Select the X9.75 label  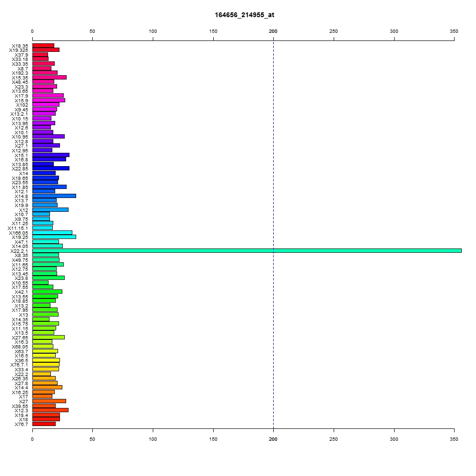tap(21, 219)
